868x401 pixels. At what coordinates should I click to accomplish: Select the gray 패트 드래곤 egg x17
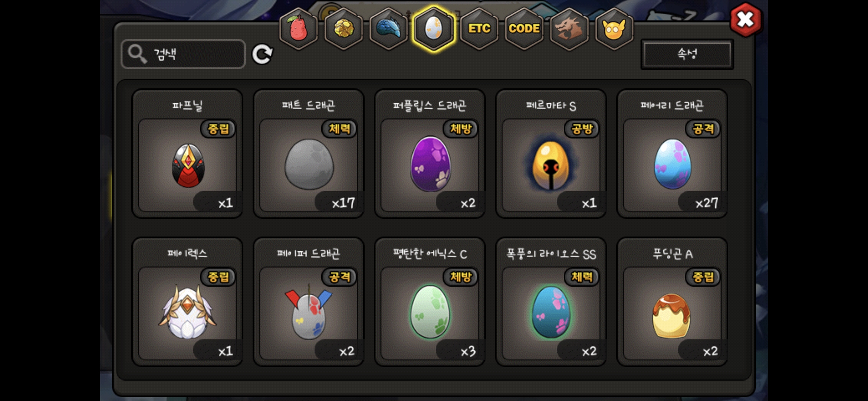(309, 153)
